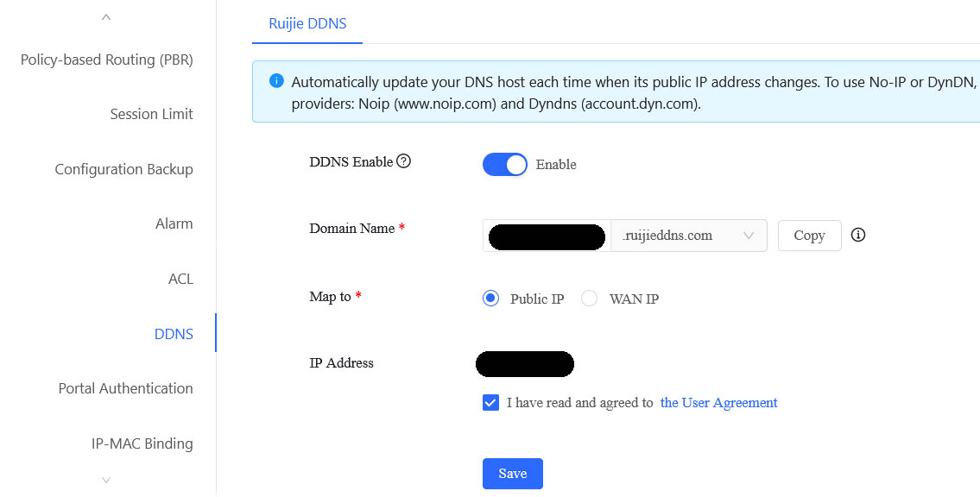Switch to the Ruijie DDNS tab
980x497 pixels.
[x=307, y=23]
